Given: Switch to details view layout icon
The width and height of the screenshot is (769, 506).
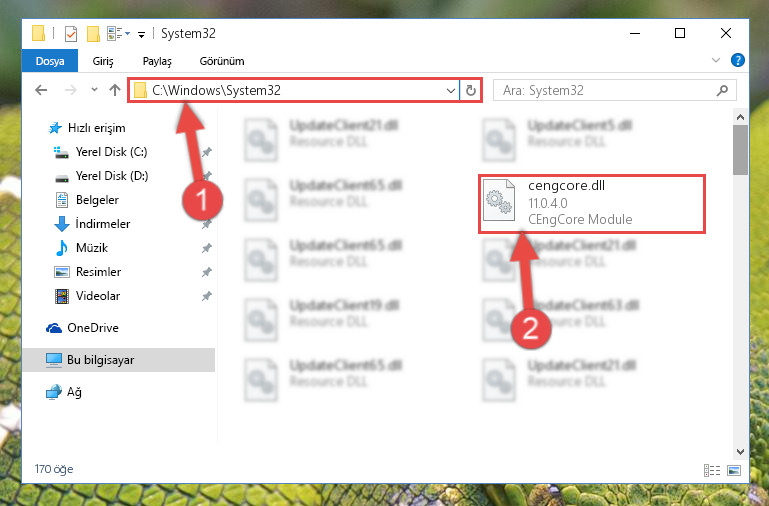Looking at the screenshot, I should pos(712,470).
